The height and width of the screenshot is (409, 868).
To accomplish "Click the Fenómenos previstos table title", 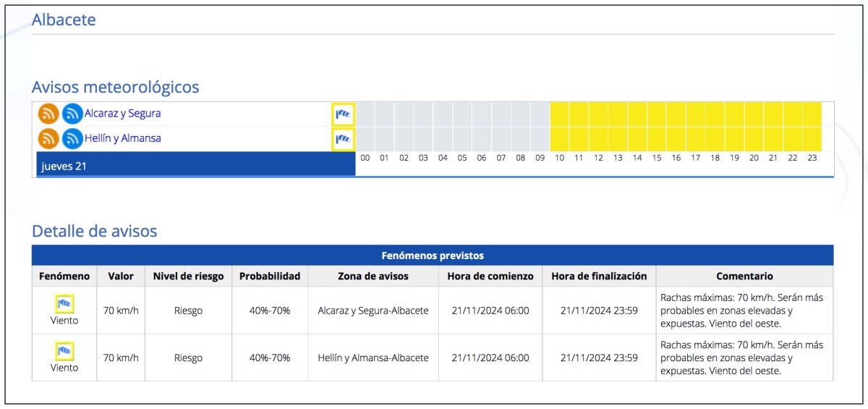I will tap(433, 256).
